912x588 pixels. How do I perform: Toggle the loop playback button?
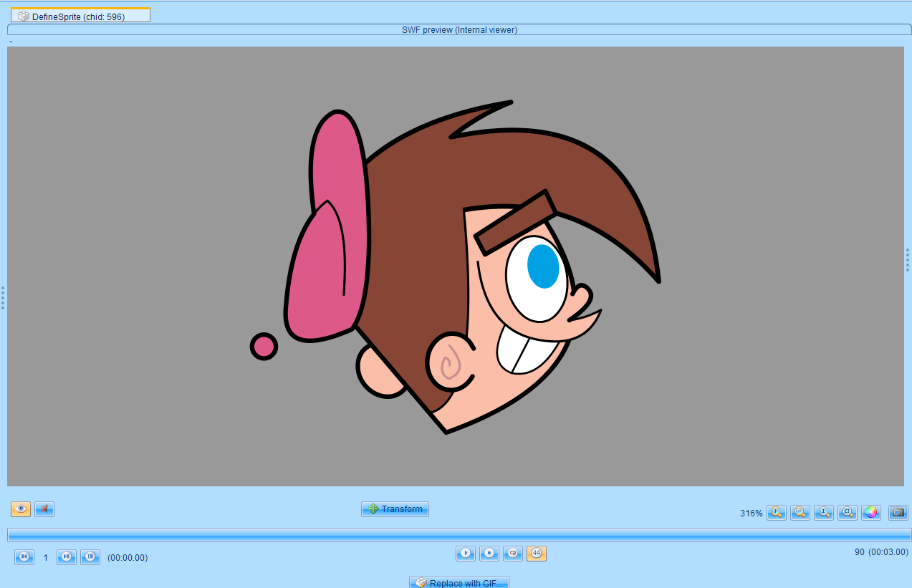[x=513, y=553]
